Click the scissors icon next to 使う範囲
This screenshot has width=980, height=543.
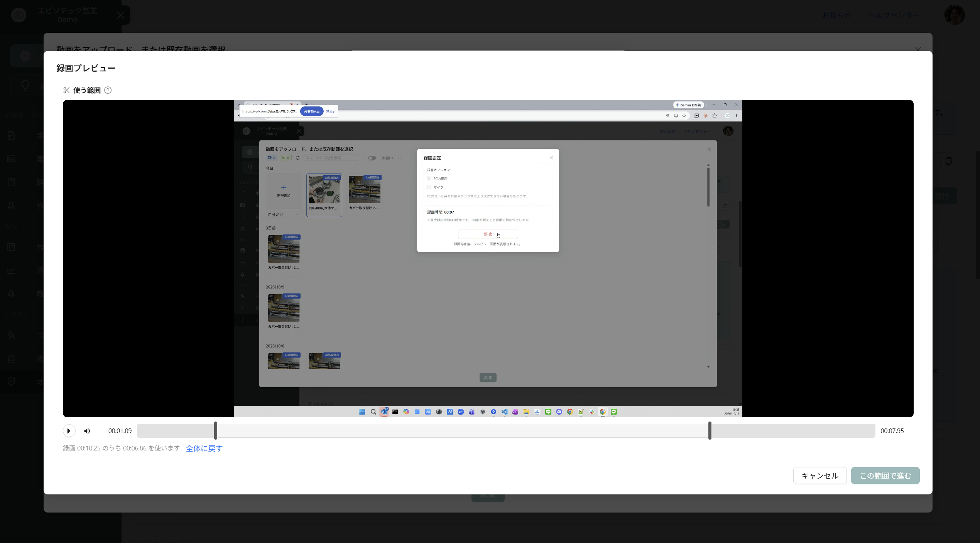click(x=66, y=90)
